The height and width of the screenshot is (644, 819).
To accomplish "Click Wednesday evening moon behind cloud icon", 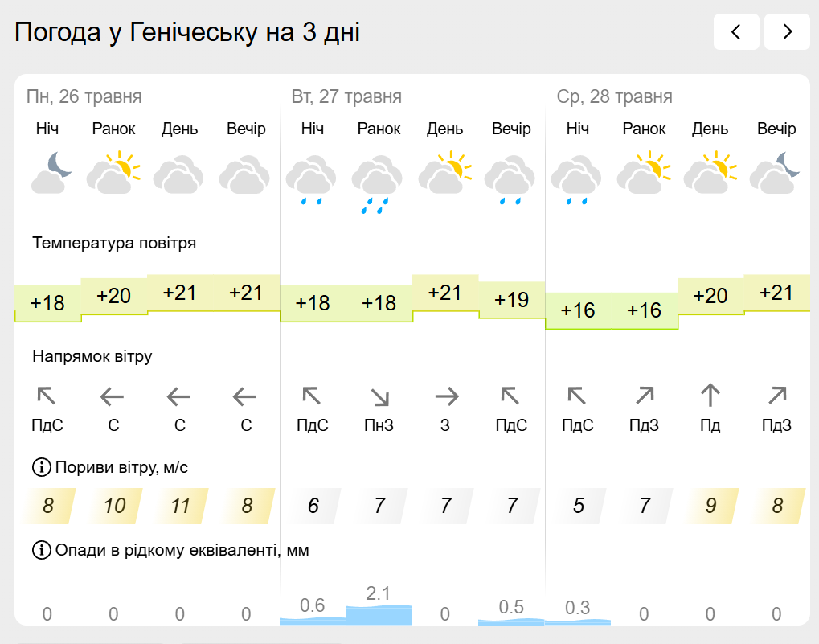I will pyautogui.click(x=775, y=173).
